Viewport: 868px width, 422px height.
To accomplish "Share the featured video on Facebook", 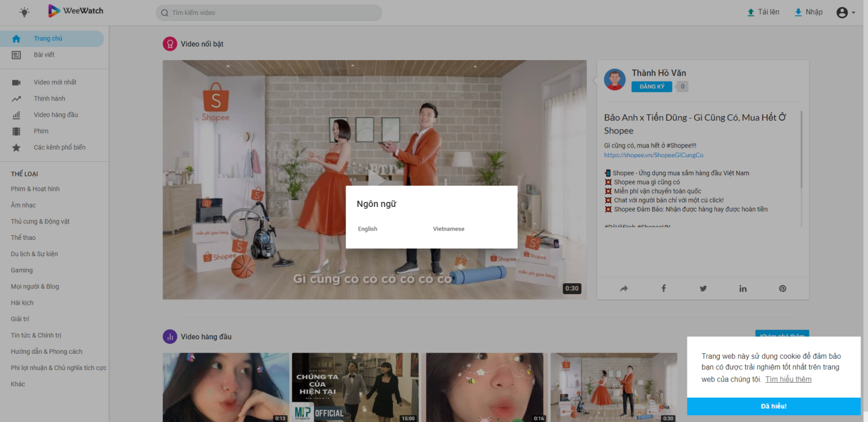I will coord(663,288).
